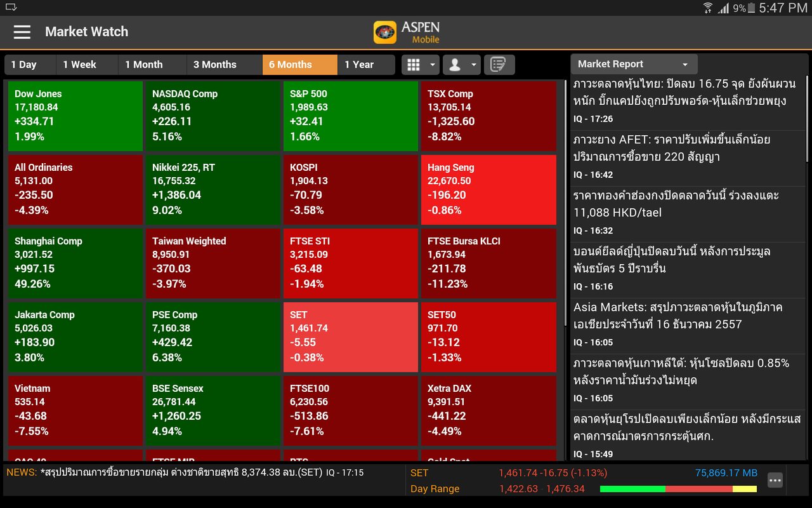Select the Taiwan Weighted tile
Viewport: 812px width, 508px height.
tap(213, 263)
